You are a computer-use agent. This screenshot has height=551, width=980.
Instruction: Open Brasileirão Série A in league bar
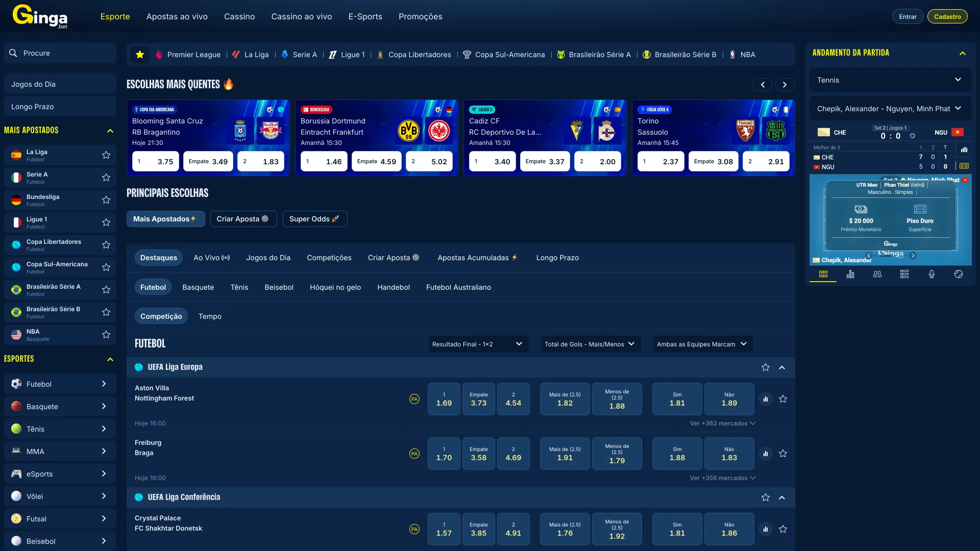pyautogui.click(x=594, y=55)
